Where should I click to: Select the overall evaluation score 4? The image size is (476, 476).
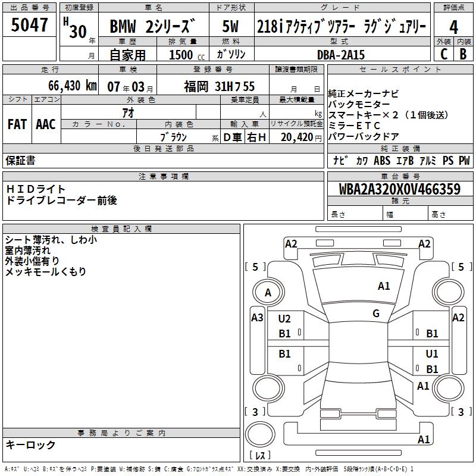click(453, 27)
